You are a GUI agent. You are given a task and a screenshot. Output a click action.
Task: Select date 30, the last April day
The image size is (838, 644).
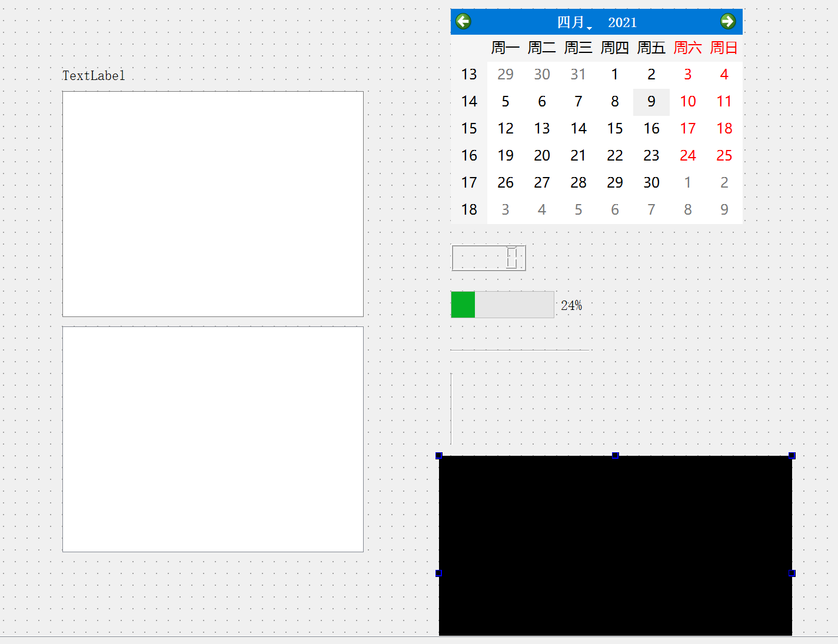tap(651, 182)
